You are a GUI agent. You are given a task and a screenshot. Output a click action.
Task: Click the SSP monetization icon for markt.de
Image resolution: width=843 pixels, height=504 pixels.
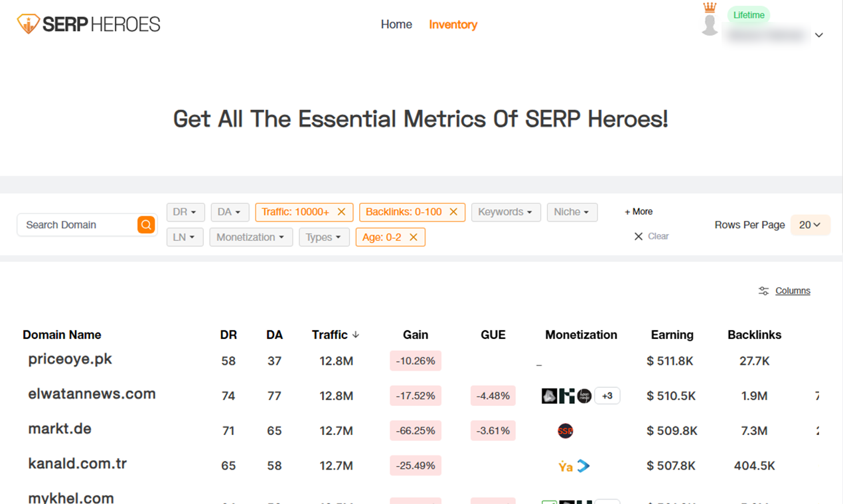tap(566, 431)
